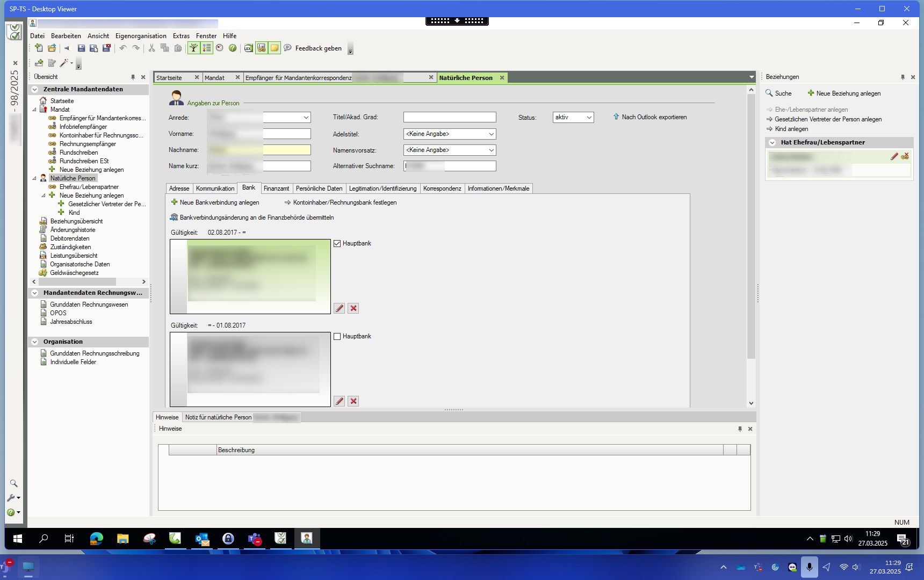Uncheck Hauptbank for the bank valid from 02.08.2017

(x=337, y=244)
